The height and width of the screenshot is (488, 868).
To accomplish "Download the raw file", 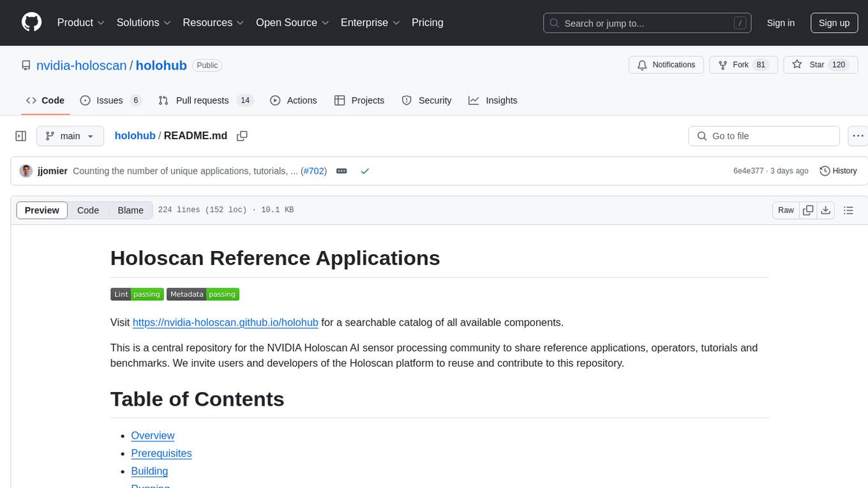I will [x=825, y=210].
